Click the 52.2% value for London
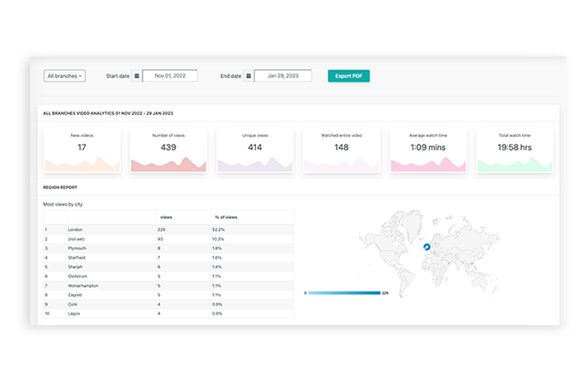 [218, 229]
